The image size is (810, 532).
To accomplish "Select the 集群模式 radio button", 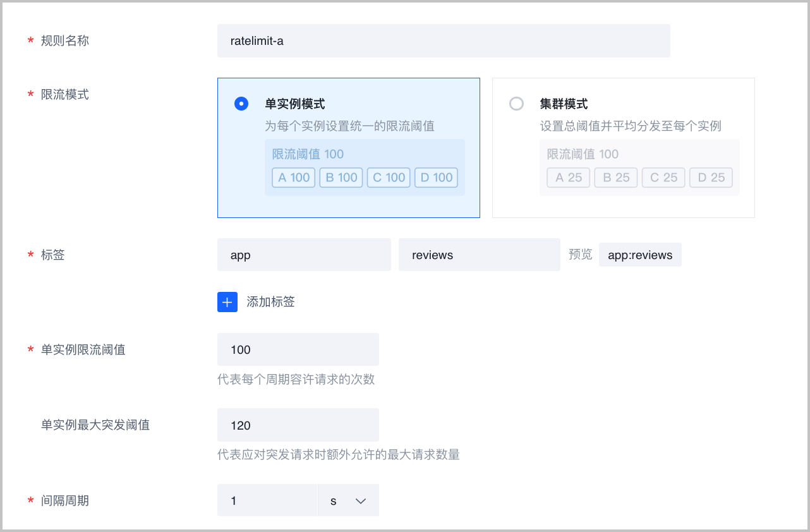I will click(x=516, y=104).
